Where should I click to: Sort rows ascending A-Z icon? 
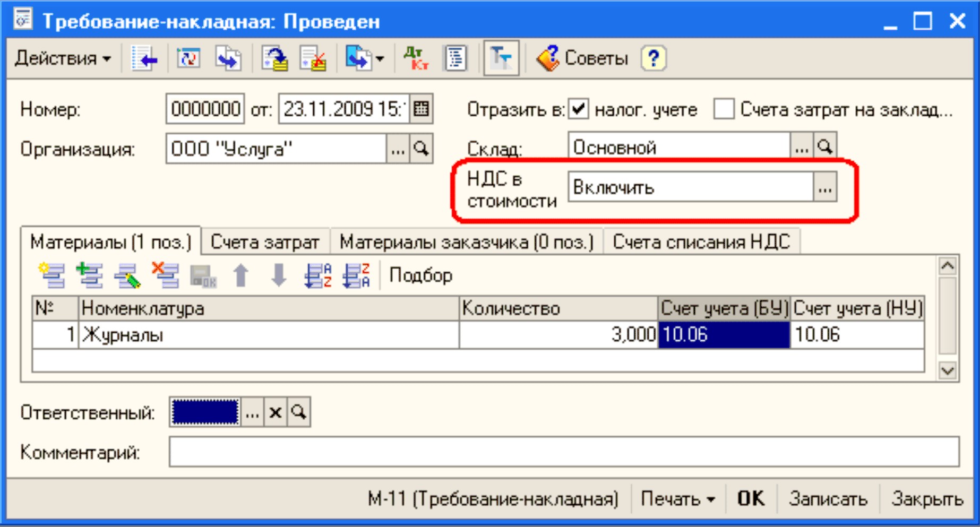[x=317, y=275]
